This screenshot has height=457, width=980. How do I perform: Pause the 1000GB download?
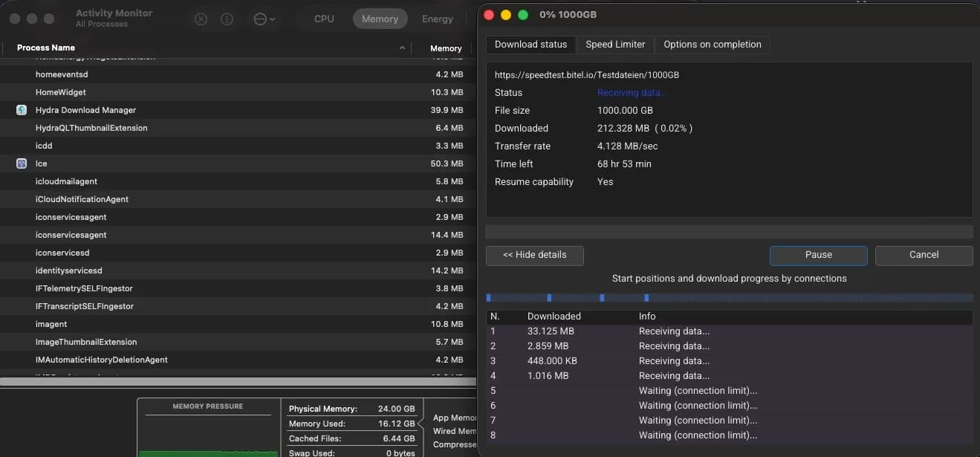pos(819,255)
